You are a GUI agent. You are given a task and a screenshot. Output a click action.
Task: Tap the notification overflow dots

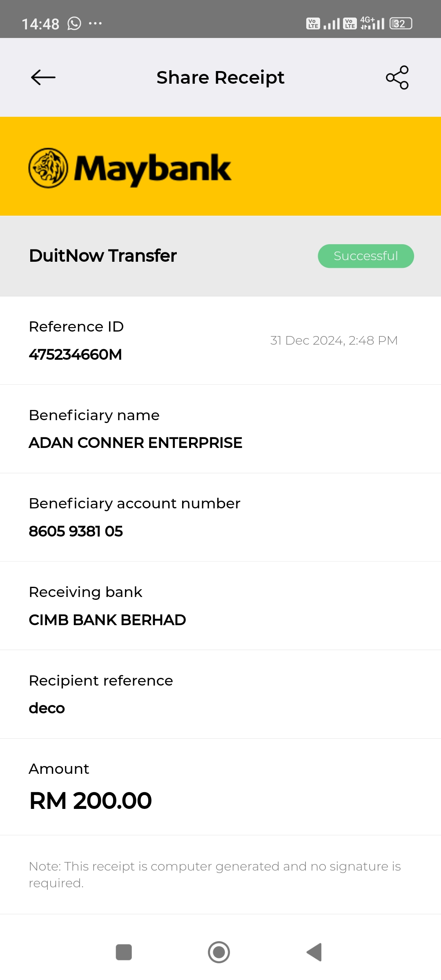(95, 24)
